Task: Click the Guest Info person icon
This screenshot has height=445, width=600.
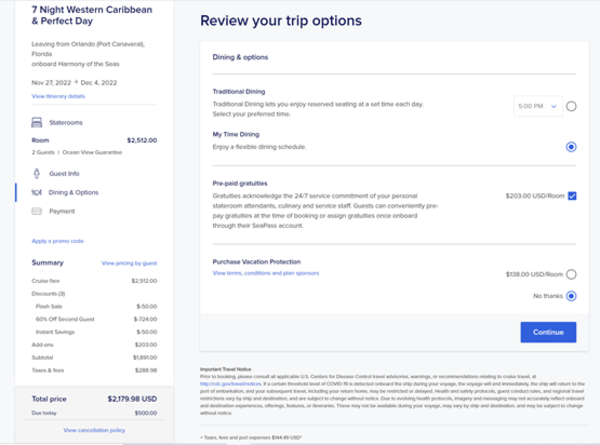Action: 37,173
